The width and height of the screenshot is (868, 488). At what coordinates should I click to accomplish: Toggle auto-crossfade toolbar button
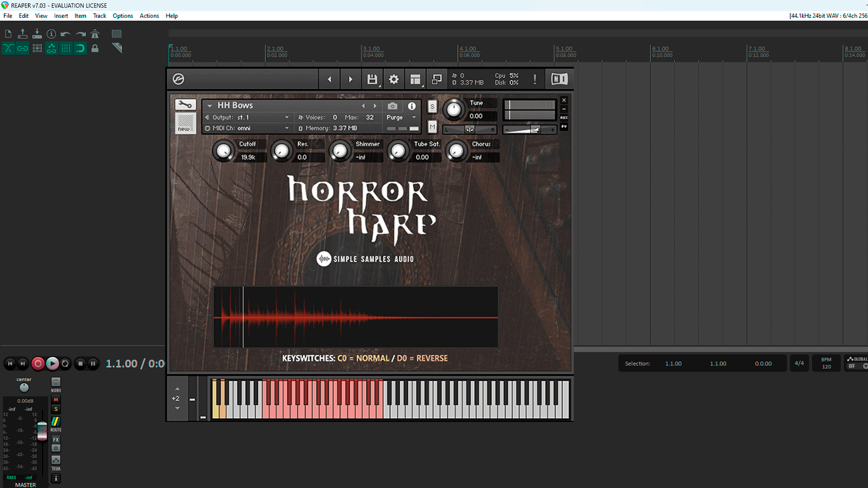tap(8, 48)
